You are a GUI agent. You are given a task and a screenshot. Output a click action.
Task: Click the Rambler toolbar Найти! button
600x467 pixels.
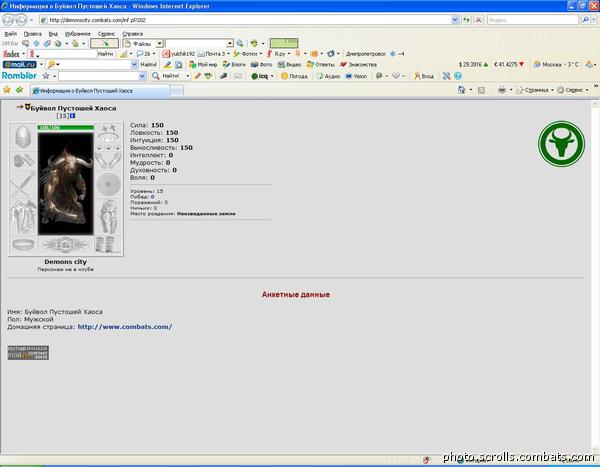point(167,76)
